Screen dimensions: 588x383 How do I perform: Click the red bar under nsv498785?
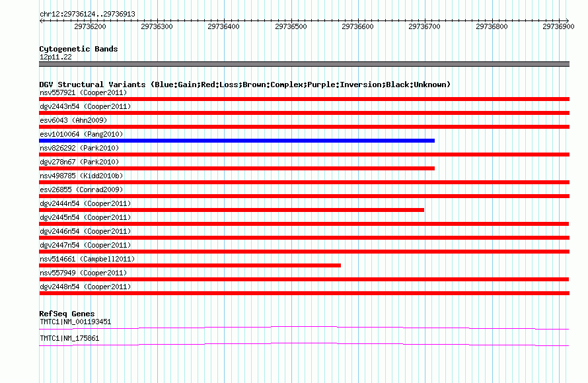pos(304,182)
